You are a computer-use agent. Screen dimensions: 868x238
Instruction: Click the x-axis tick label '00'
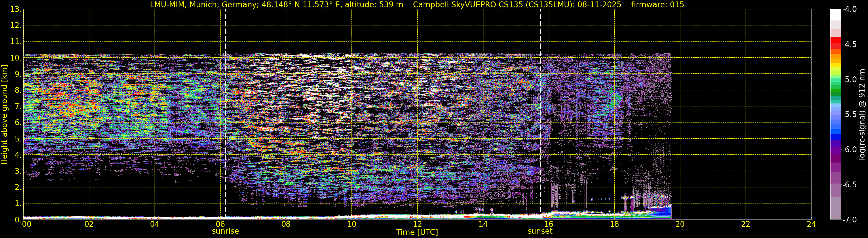pyautogui.click(x=26, y=224)
